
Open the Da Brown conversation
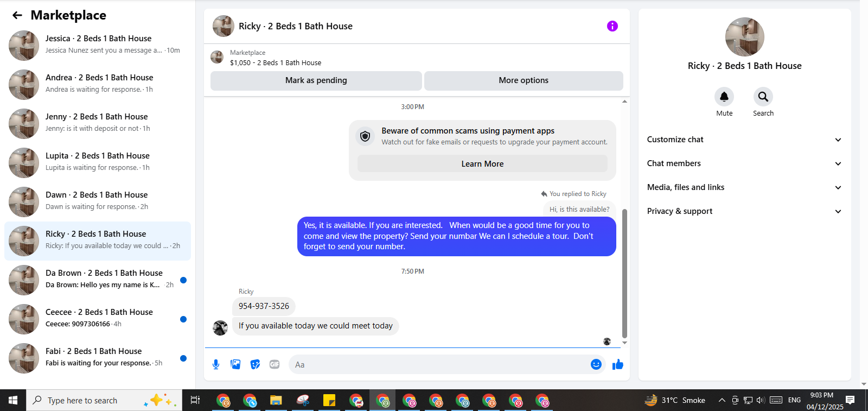point(98,280)
